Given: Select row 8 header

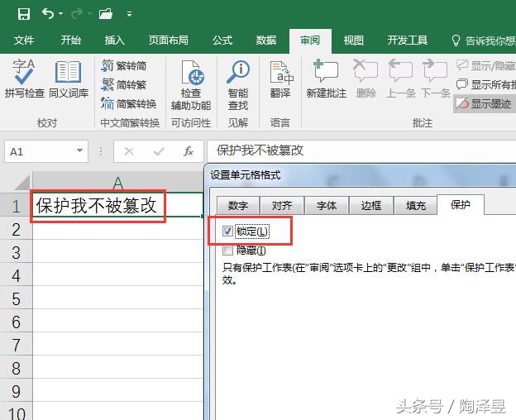Looking at the screenshot, I should pyautogui.click(x=16, y=368).
